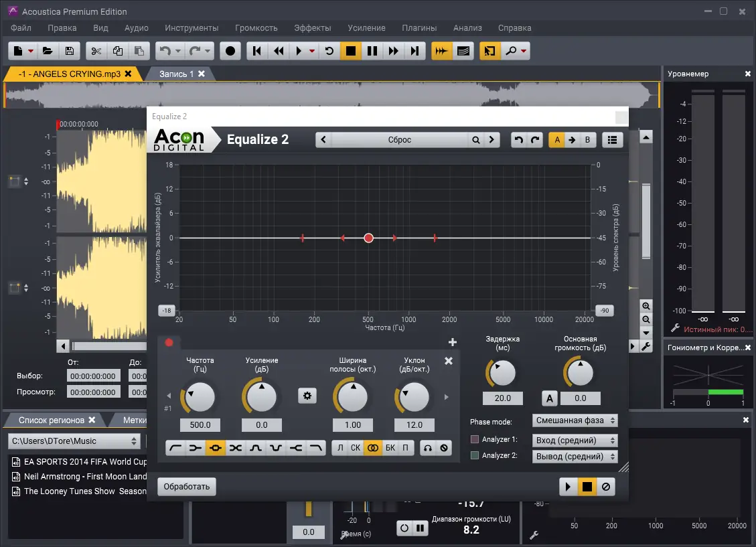Viewport: 756px width, 547px height.
Task: Select the СК channel mode
Action: pos(356,448)
